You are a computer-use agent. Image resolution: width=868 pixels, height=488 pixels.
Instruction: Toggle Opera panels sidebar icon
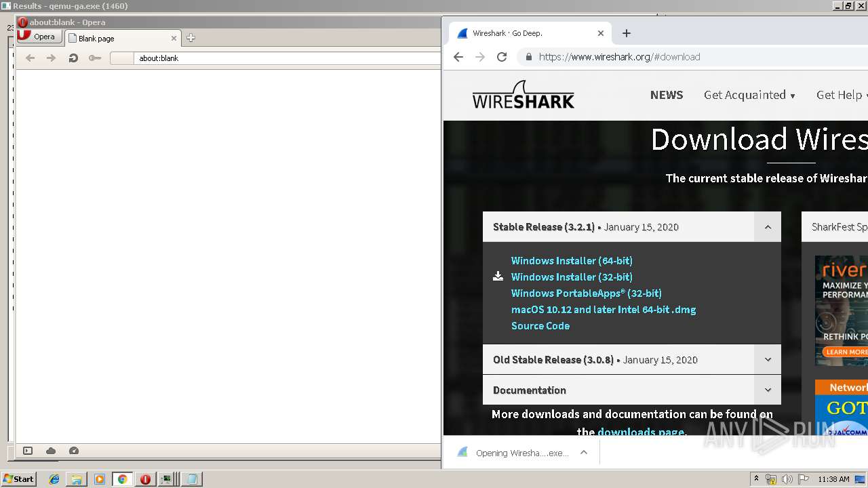[x=28, y=451]
